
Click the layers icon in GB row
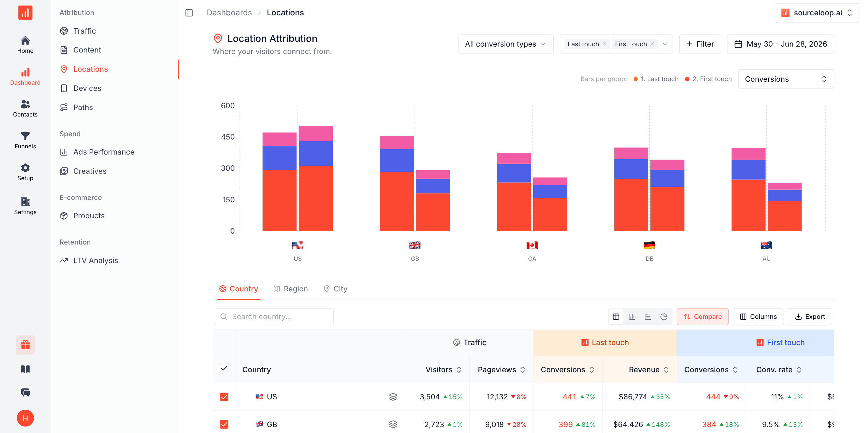393,424
